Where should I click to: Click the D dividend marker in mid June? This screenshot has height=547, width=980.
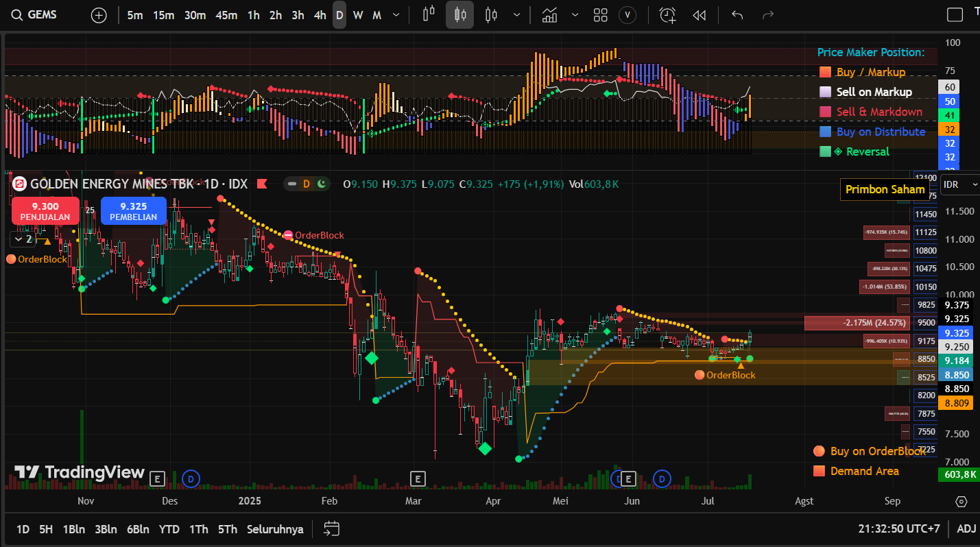click(662, 478)
